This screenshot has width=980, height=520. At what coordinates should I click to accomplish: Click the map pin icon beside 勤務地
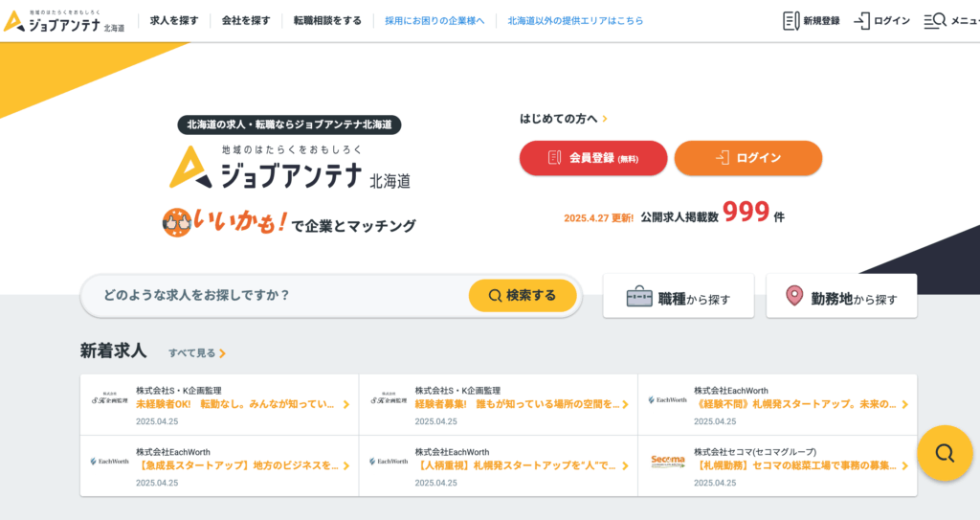(794, 295)
